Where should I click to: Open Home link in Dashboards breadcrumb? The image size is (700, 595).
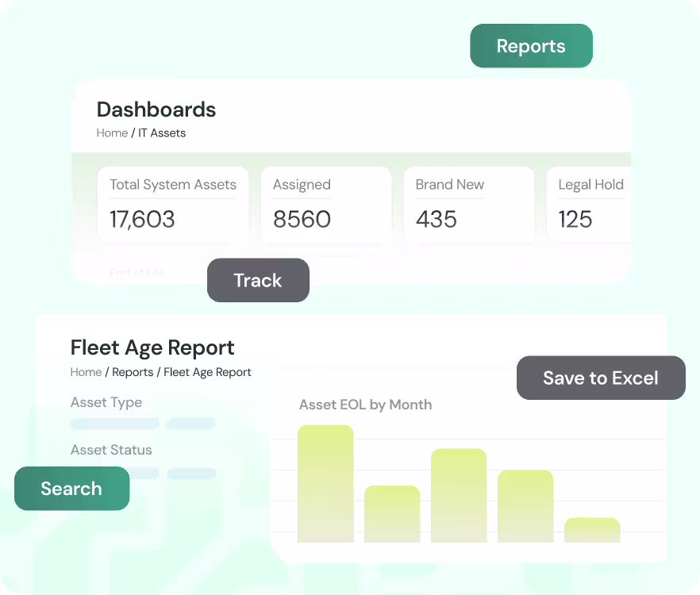click(112, 133)
